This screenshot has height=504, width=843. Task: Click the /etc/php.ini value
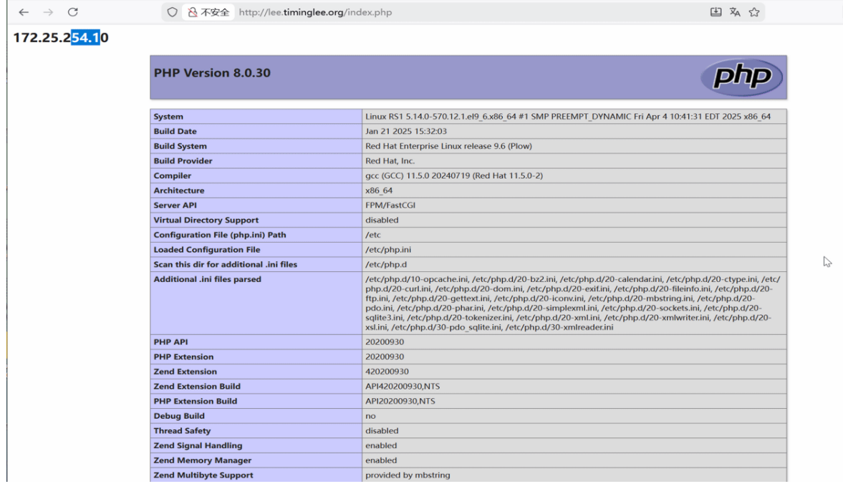388,249
